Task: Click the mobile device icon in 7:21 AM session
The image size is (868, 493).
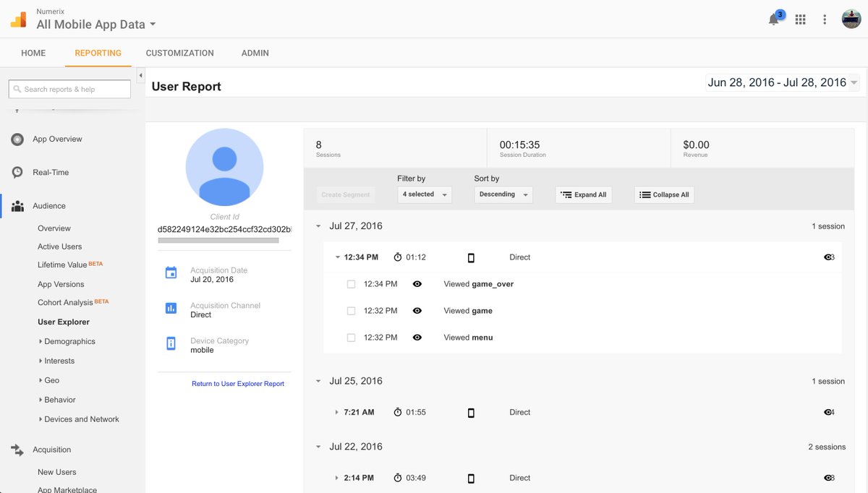Action: 471,413
